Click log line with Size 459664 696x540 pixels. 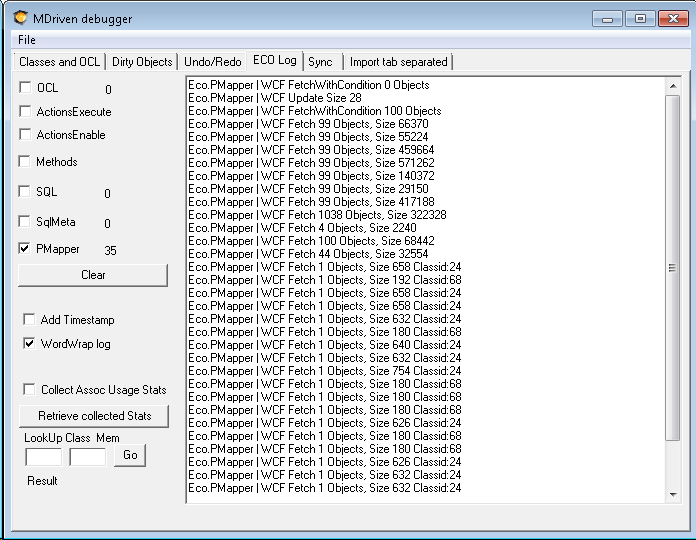[x=311, y=150]
